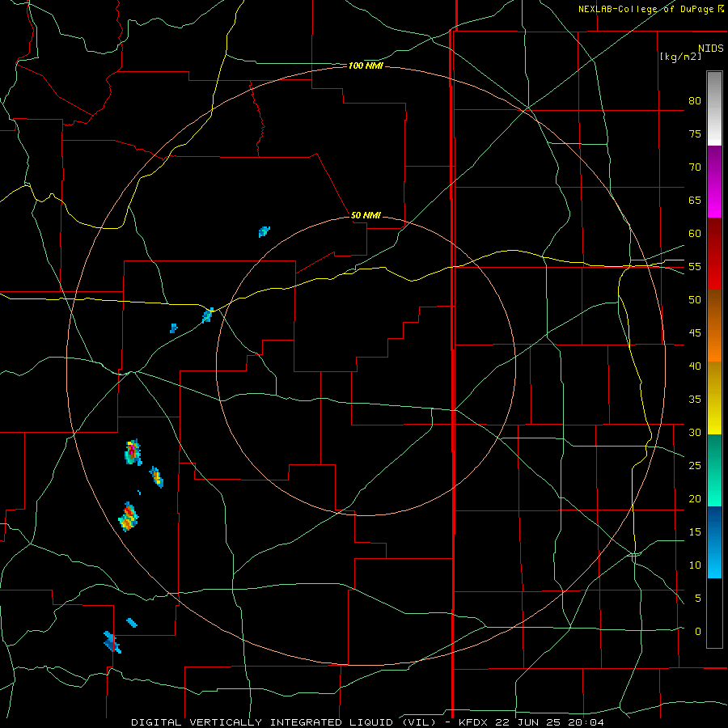Click the 65 value on VIL scale
The image size is (728, 728).
click(695, 200)
